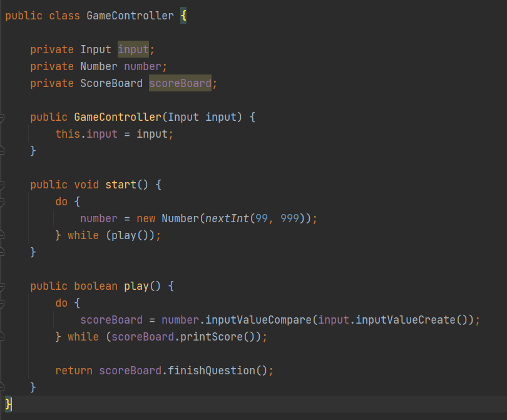507x420 pixels.
Task: Click 'finishQuestion' method call
Action: click(x=212, y=371)
